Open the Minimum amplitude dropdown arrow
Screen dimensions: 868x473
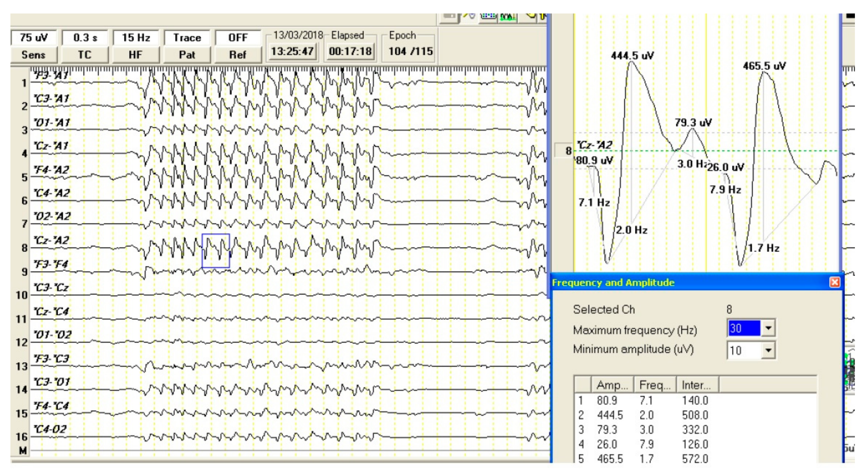tap(768, 350)
